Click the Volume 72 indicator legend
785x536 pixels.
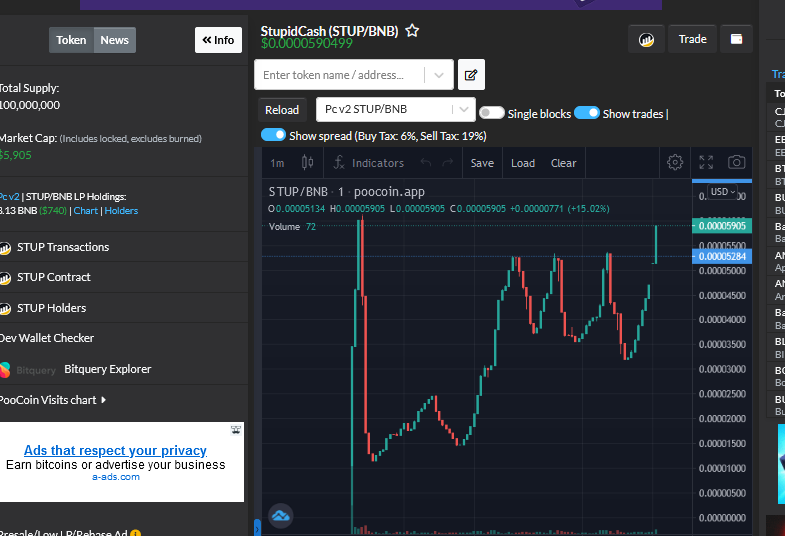coord(292,227)
